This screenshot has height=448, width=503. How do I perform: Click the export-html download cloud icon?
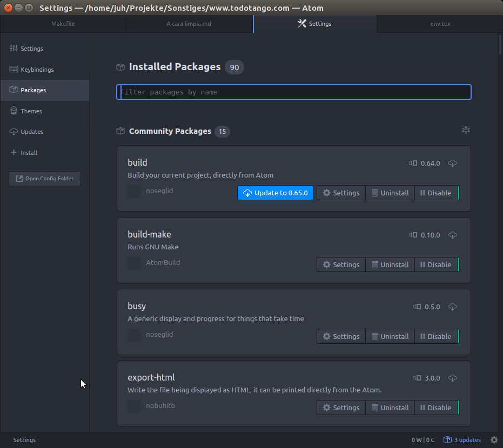pyautogui.click(x=453, y=378)
